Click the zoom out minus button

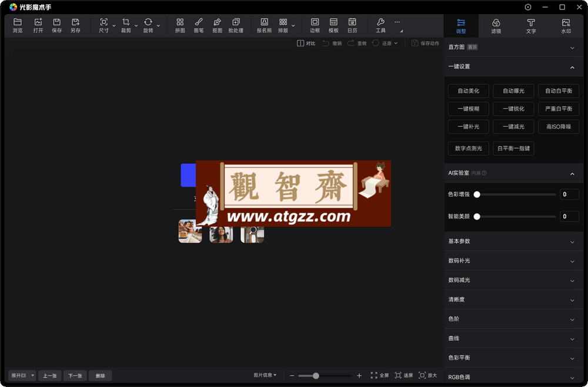click(292, 375)
